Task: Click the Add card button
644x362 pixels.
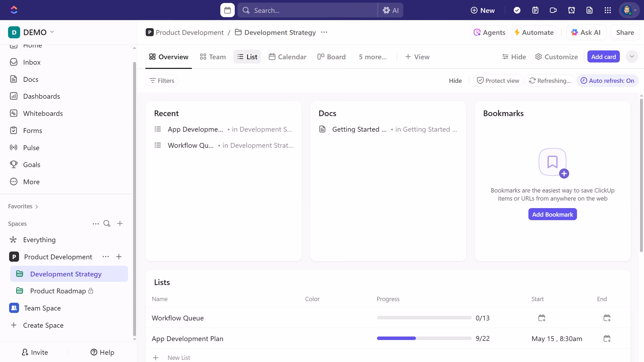Action: coord(603,57)
